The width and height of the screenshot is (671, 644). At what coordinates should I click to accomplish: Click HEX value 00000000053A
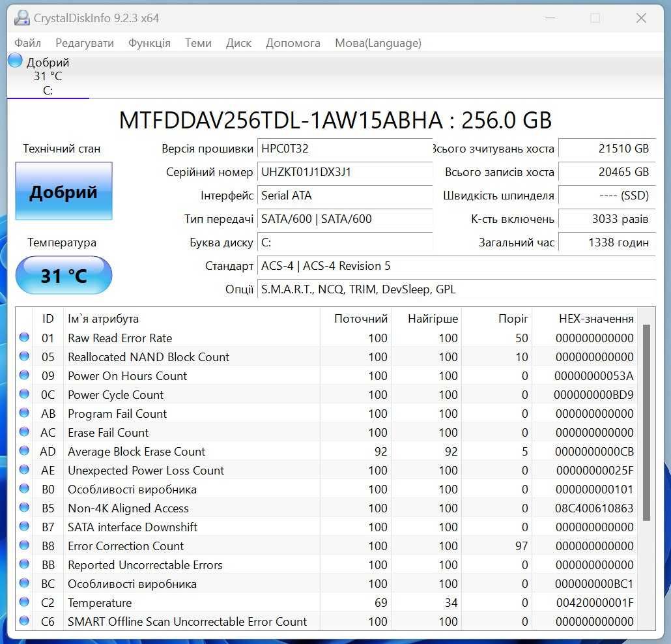click(594, 376)
